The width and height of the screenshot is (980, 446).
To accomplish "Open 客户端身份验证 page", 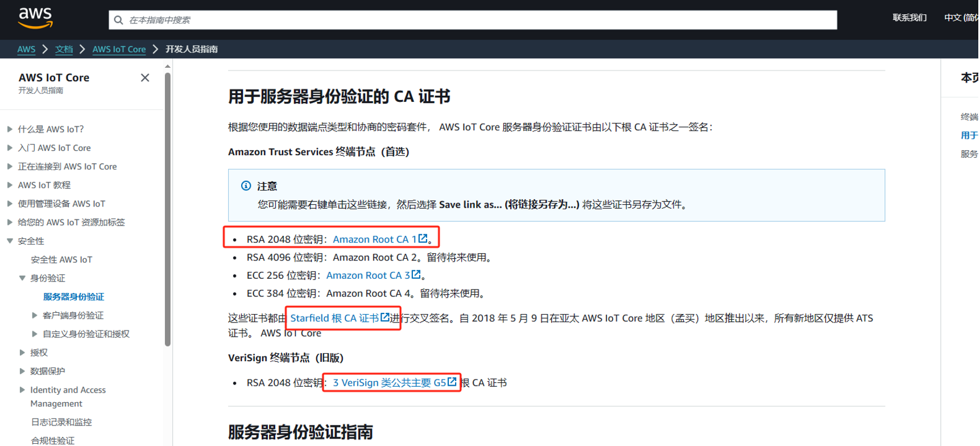I will point(73,315).
